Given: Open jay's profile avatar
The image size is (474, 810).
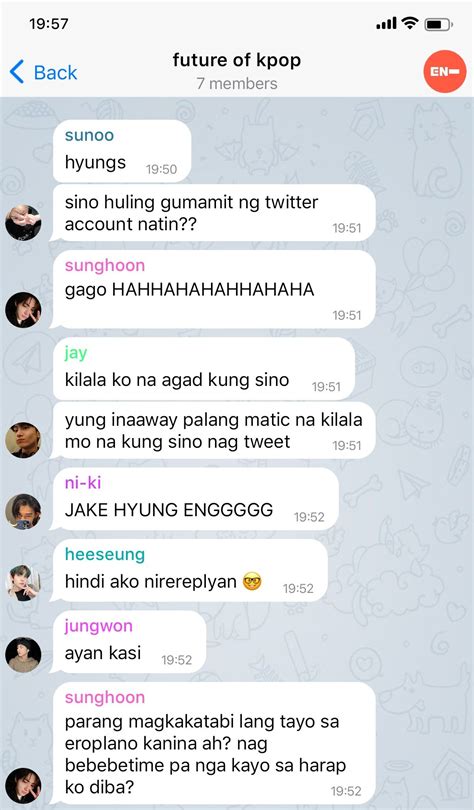Looking at the screenshot, I should tap(23, 440).
